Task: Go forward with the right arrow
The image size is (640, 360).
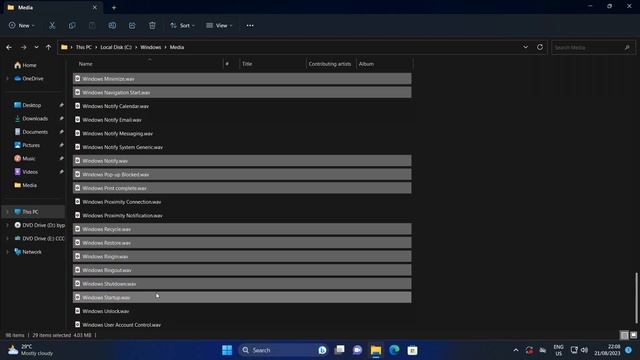Action: coord(23,47)
